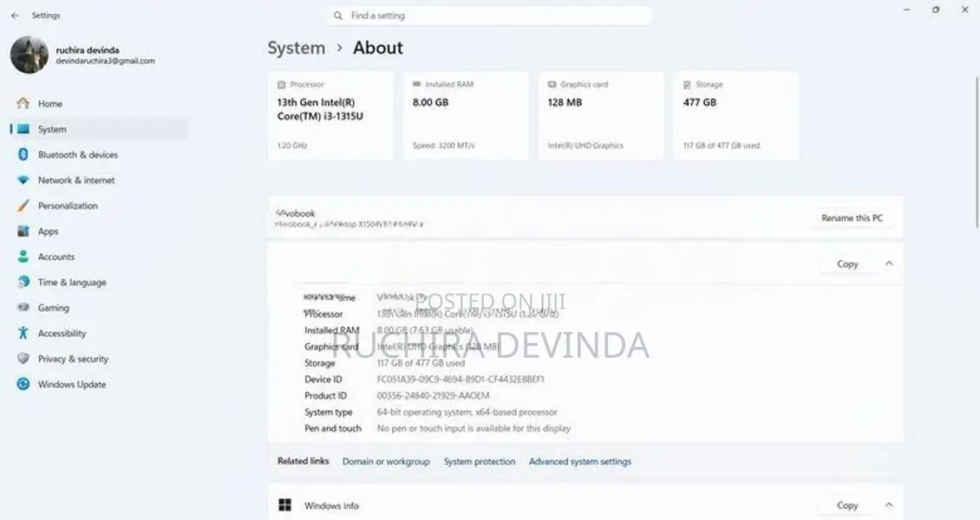The width and height of the screenshot is (980, 520).
Task: Click the 8.00 GB RAM card value
Action: [x=431, y=102]
